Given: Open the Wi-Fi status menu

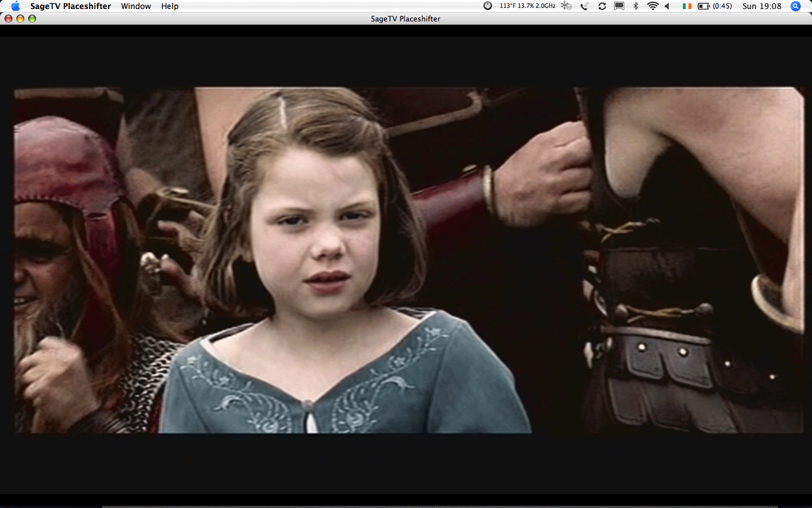Looking at the screenshot, I should pyautogui.click(x=652, y=6).
